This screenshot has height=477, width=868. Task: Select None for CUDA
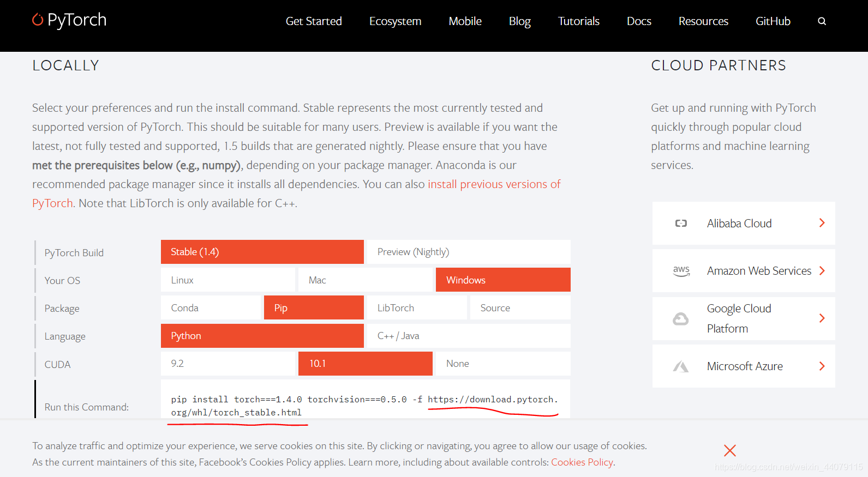[503, 364]
